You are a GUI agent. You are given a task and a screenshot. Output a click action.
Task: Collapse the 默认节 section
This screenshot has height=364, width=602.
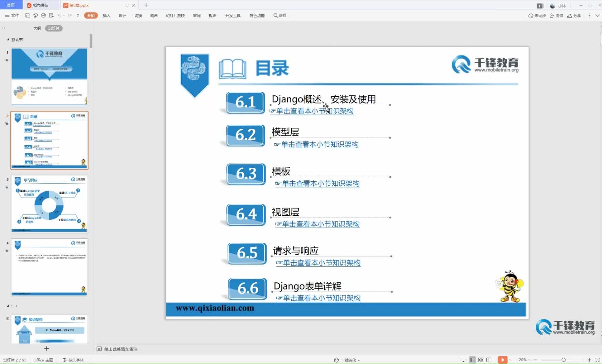click(x=8, y=39)
